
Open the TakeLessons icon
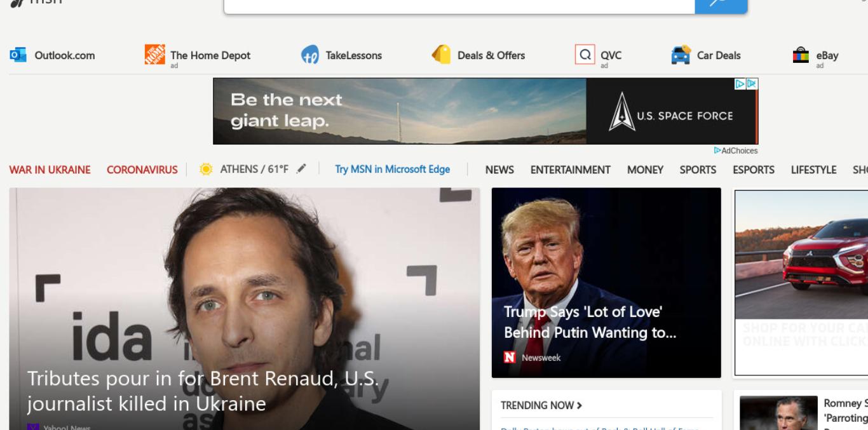309,55
